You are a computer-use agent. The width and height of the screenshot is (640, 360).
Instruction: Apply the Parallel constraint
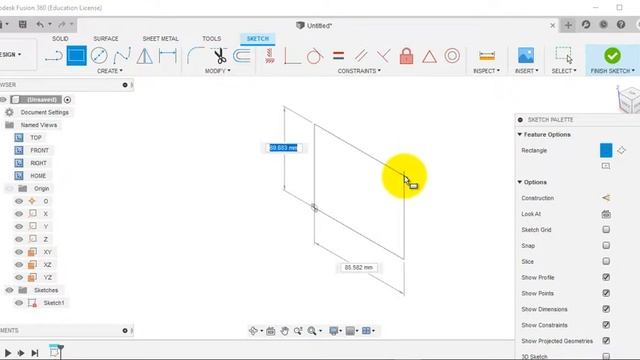361,56
